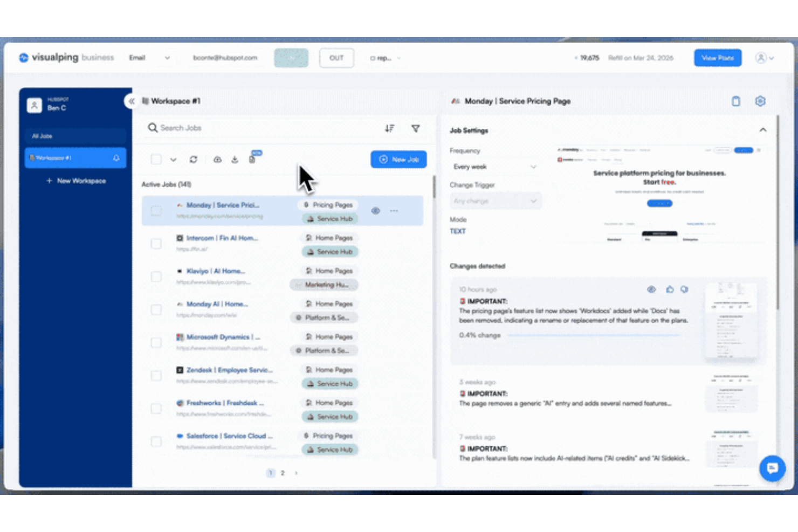Click the jobs list scrollbar
Image resolution: width=798 pixels, height=532 pixels.
coord(434,186)
